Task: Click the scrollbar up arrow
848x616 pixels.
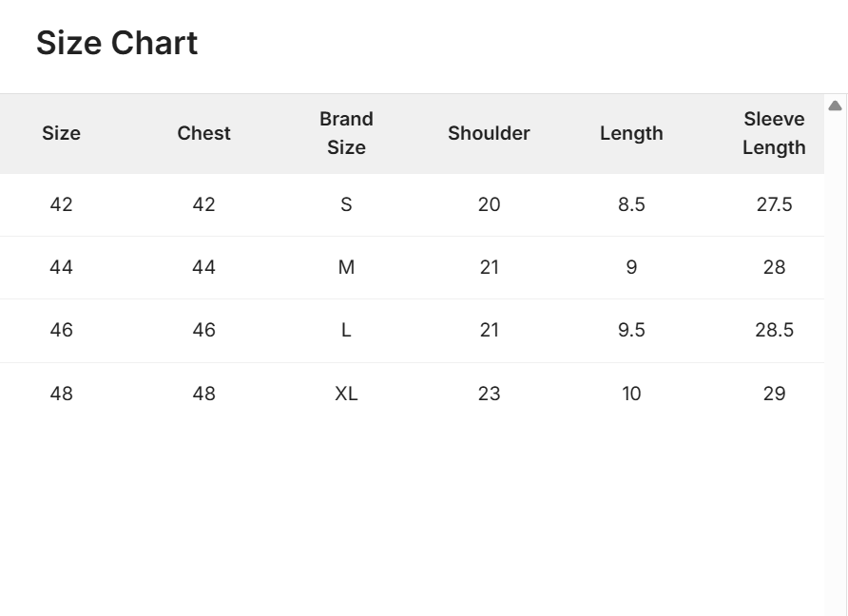Action: coord(835,106)
